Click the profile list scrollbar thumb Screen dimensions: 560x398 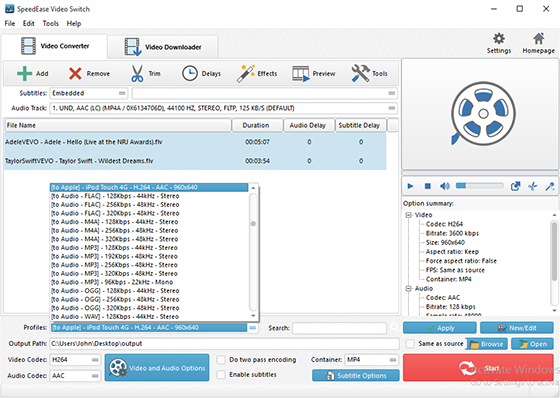(x=253, y=224)
